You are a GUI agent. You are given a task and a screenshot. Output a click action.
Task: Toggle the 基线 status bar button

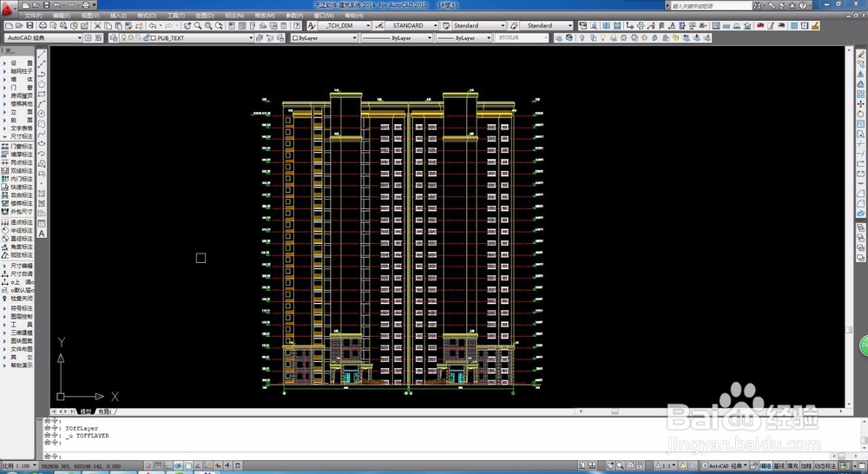pyautogui.click(x=779, y=465)
